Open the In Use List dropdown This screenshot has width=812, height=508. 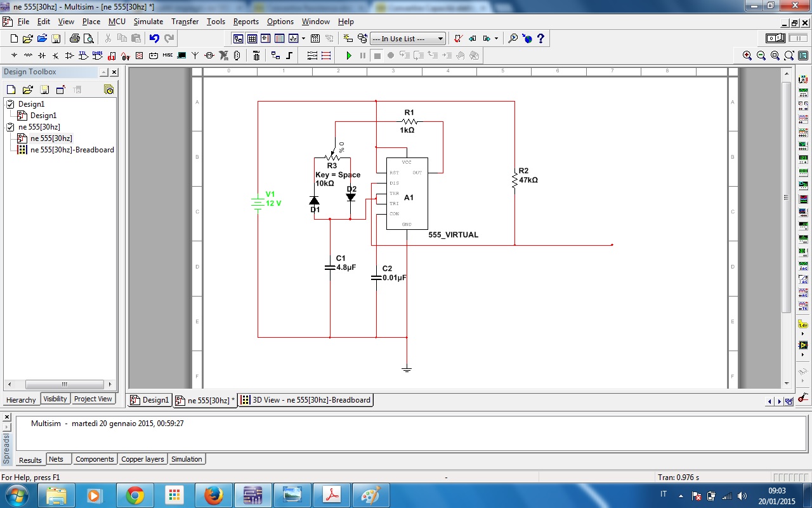pos(408,39)
